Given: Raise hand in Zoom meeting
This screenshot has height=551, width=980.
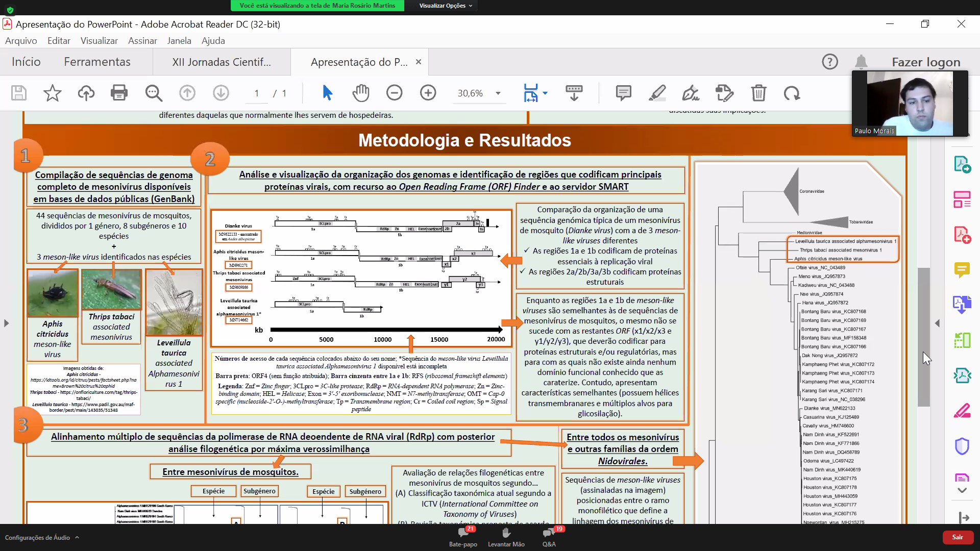Looking at the screenshot, I should pyautogui.click(x=506, y=537).
